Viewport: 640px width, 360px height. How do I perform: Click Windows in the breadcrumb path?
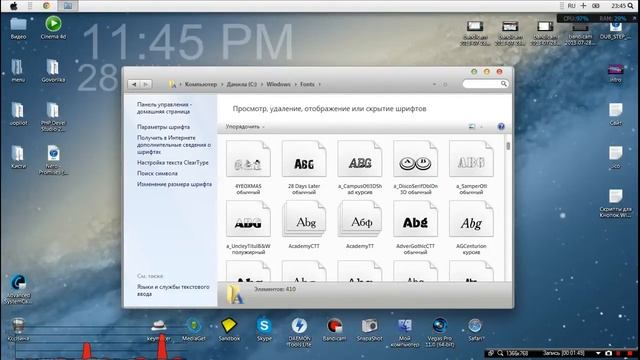click(x=278, y=84)
